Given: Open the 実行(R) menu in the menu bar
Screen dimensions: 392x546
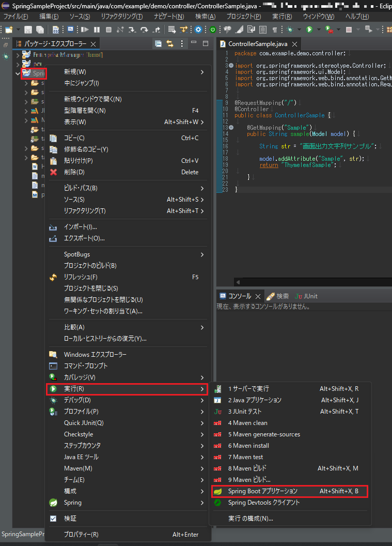Looking at the screenshot, I should coord(282,17).
